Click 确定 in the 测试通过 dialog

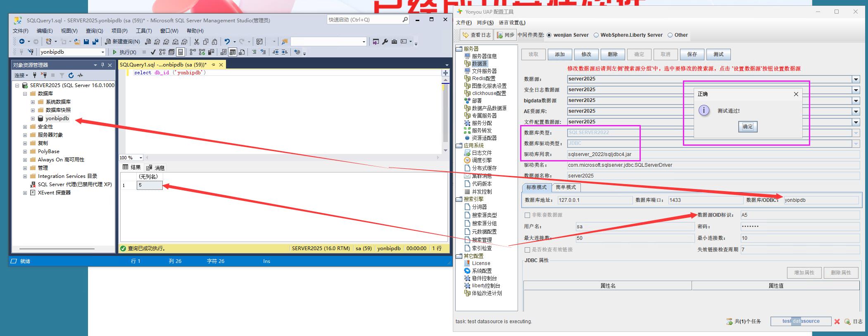coord(748,127)
